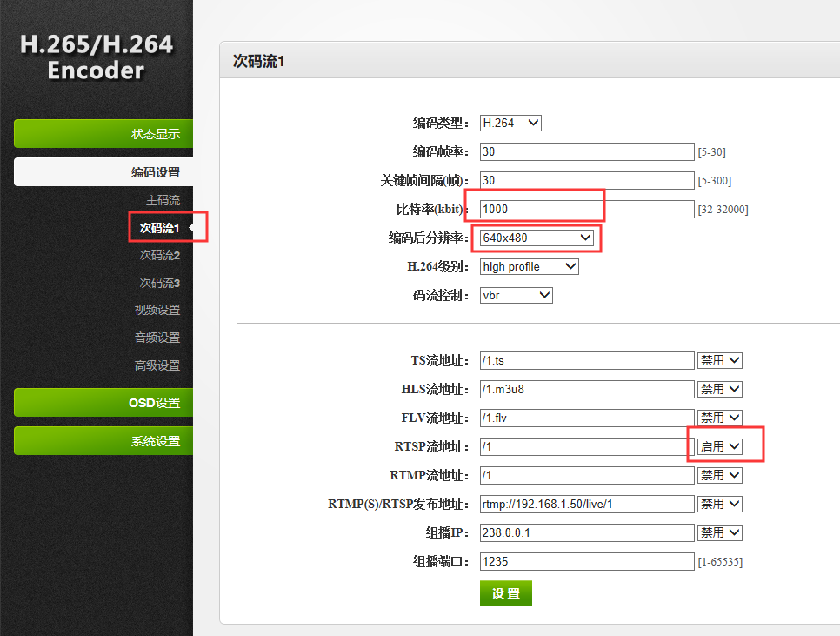Open the OSD设置 menu

tap(103, 402)
